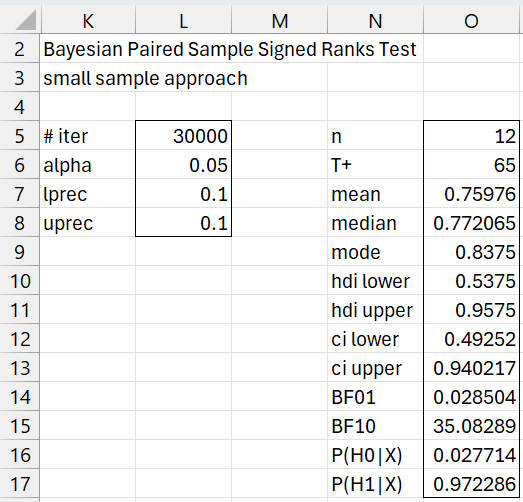Click the # iter value cell 30000
The height and width of the screenshot is (502, 523).
(183, 135)
